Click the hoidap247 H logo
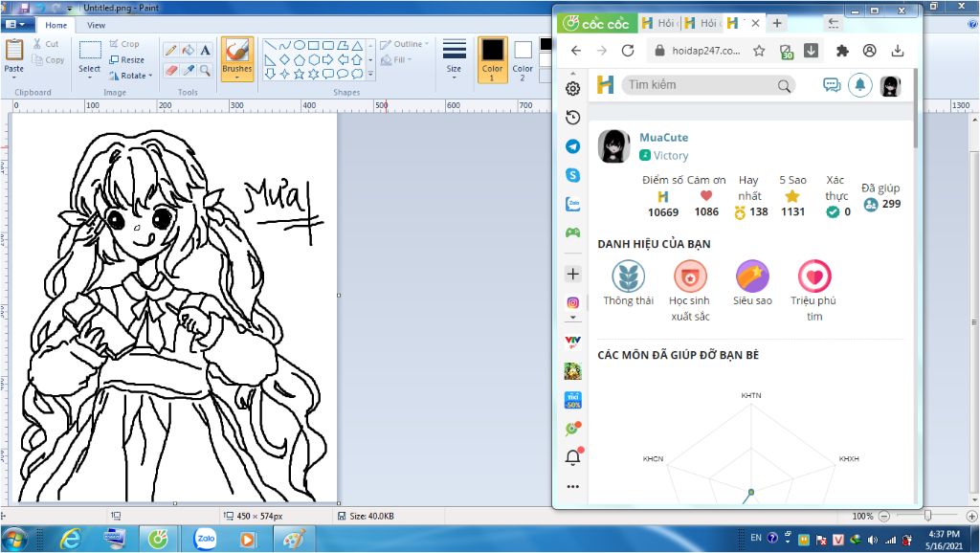This screenshot has height=553, width=980. pyautogui.click(x=605, y=85)
